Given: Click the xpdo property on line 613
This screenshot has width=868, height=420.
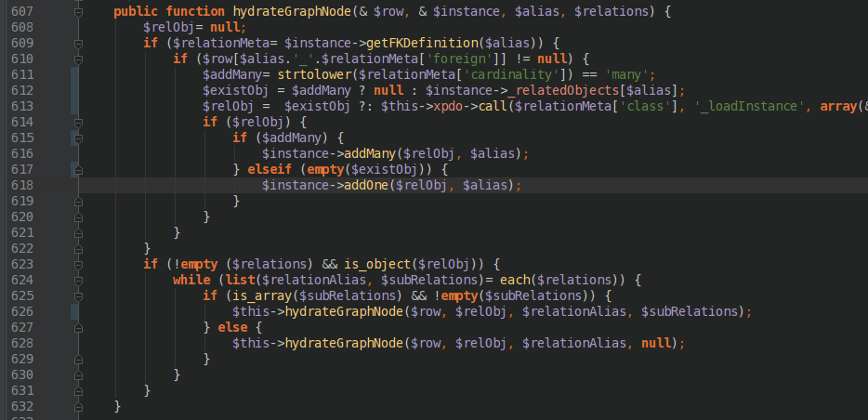Looking at the screenshot, I should 448,106.
